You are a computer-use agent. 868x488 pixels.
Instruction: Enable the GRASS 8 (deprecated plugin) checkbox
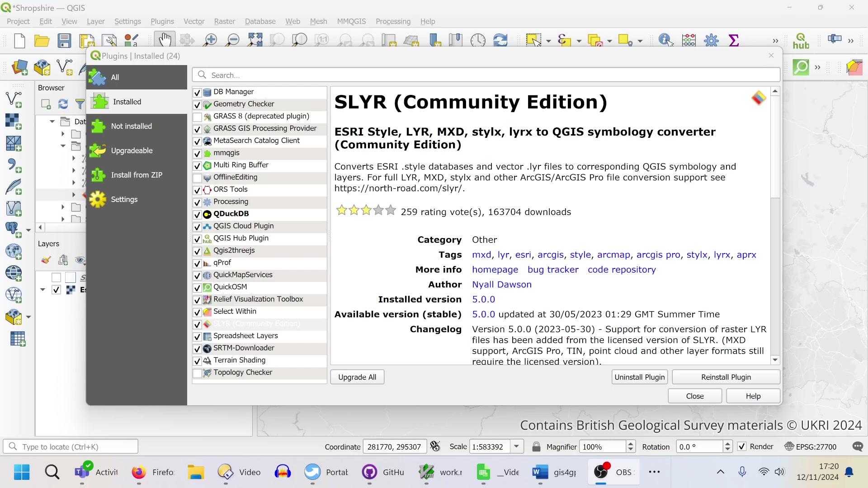point(197,117)
